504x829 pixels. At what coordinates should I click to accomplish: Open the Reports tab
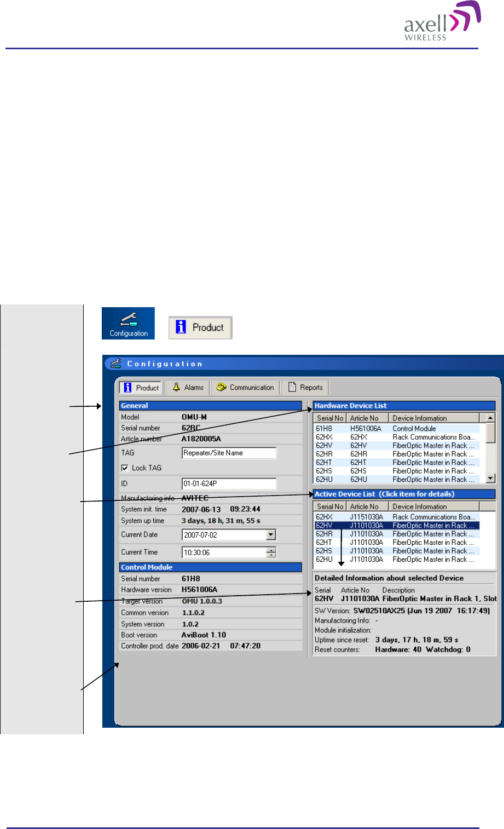(305, 388)
